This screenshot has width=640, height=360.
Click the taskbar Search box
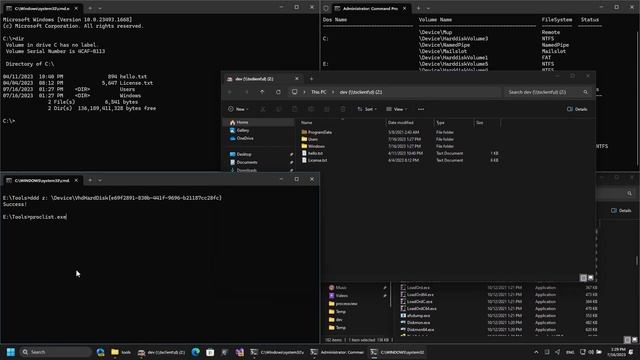pos(55,352)
